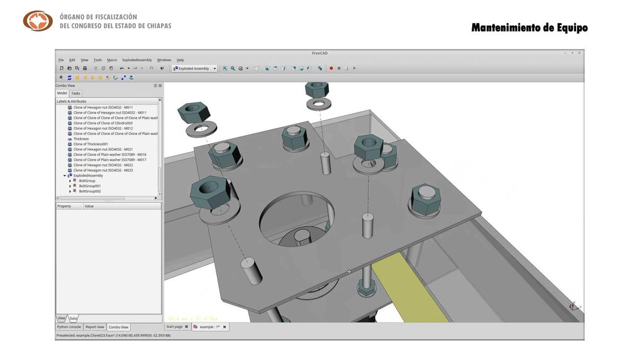Select Clone of Clone of Clone of Cilindro003
Image resolution: width=644 pixels, height=362 pixels.
(x=103, y=123)
